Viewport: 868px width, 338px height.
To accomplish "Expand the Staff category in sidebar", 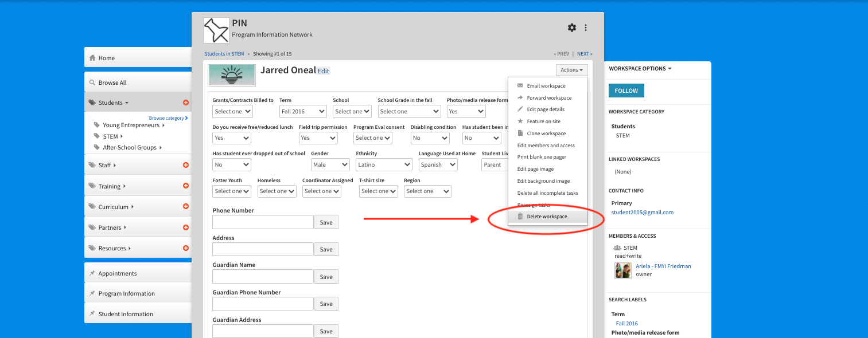I will click(107, 165).
